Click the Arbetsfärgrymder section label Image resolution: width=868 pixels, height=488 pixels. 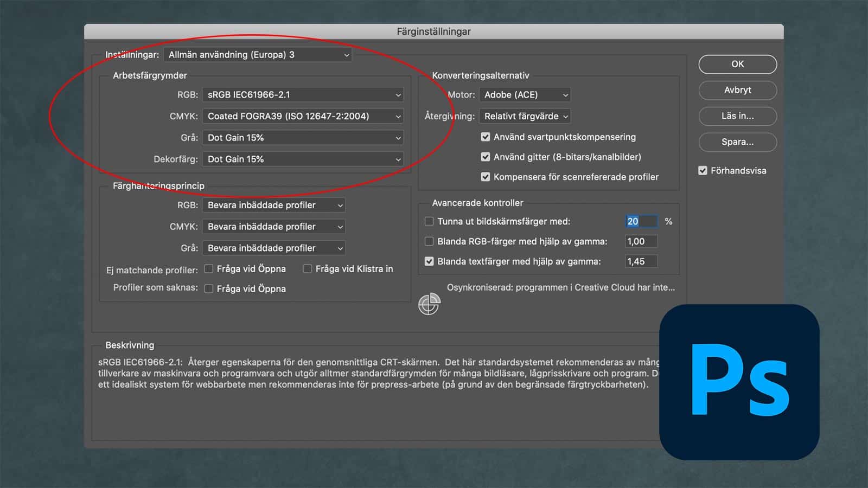point(150,75)
